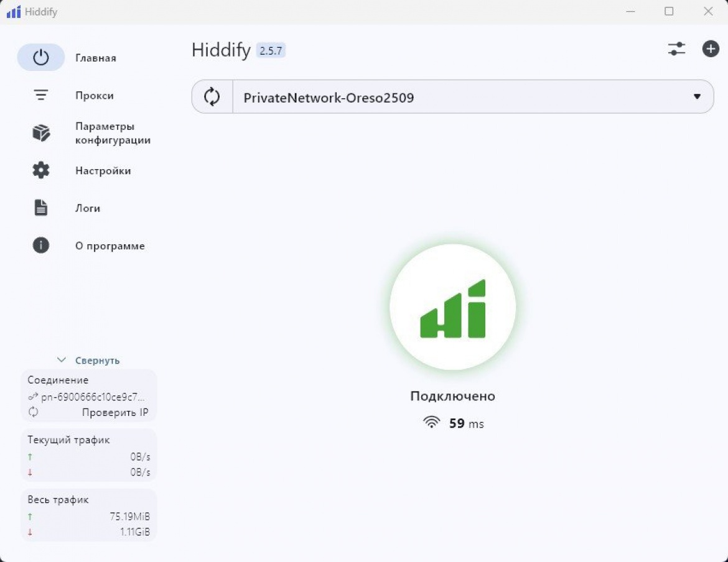This screenshot has height=562, width=728.
Task: Click the Подключено status label
Action: pos(452,396)
